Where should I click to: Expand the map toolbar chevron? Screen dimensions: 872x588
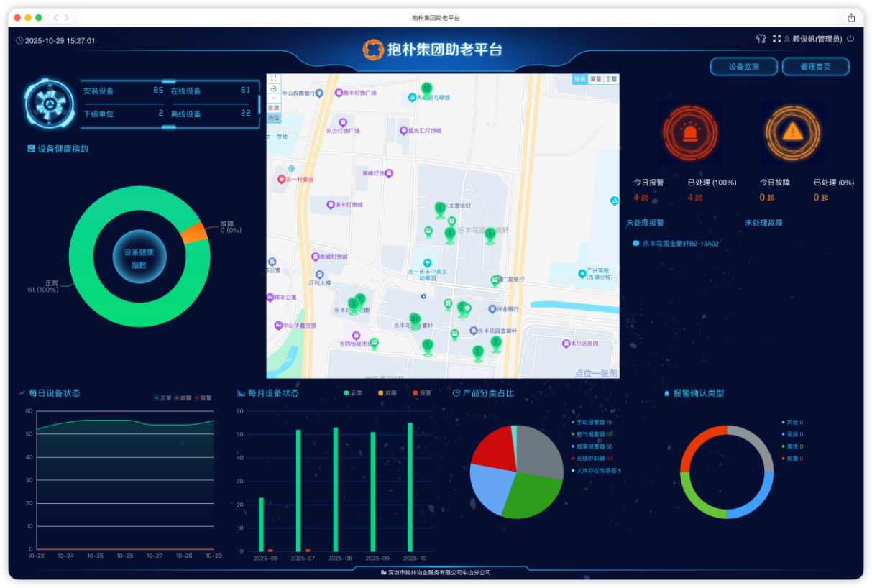coord(273,98)
